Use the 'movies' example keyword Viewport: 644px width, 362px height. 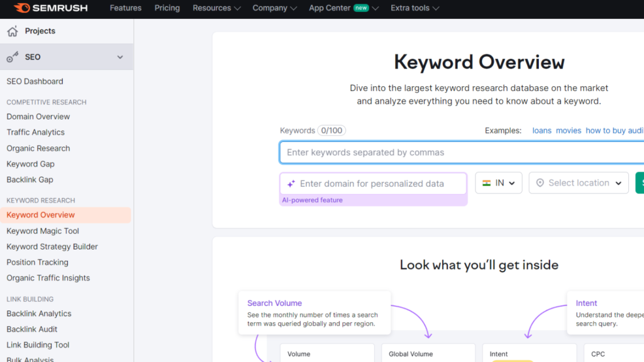pos(569,131)
